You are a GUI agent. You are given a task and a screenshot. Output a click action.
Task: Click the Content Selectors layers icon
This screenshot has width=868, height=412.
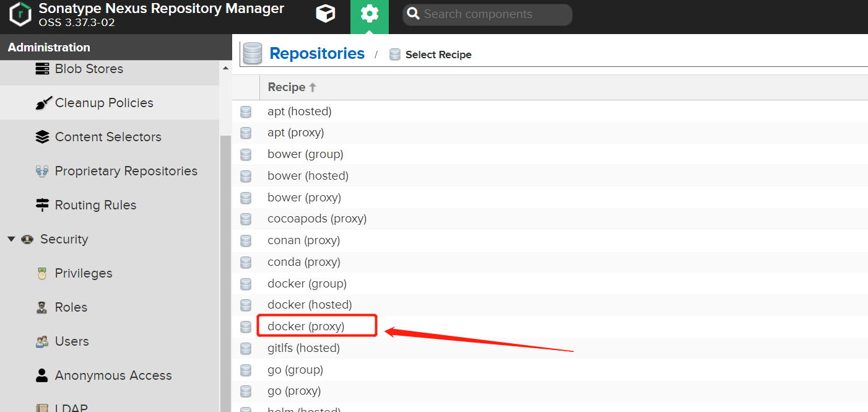[x=42, y=137]
